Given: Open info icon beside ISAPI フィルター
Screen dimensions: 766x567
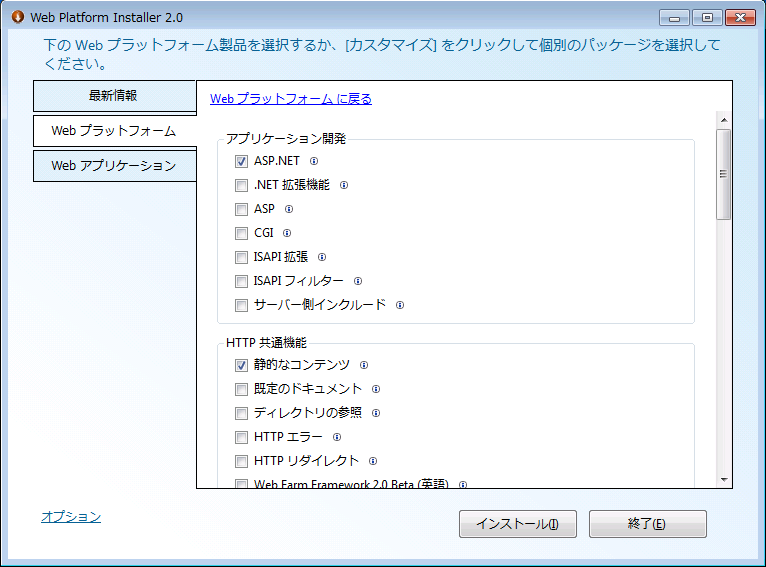Looking at the screenshot, I should 358,281.
